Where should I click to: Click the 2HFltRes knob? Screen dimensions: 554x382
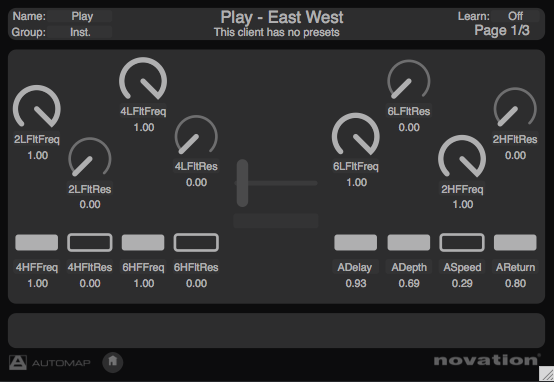point(515,107)
